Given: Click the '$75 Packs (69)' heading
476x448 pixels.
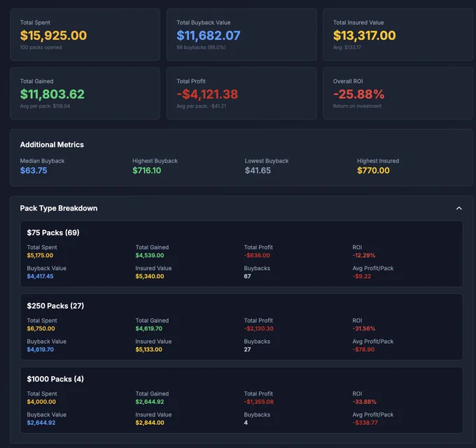Looking at the screenshot, I should 53,232.
